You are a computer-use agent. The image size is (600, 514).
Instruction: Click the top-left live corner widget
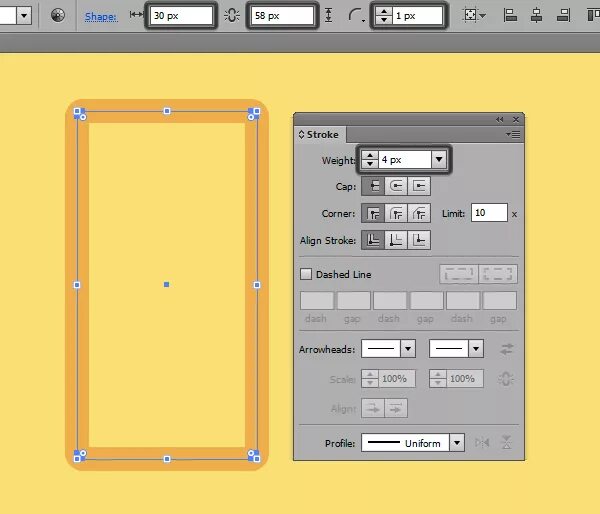tap(83, 117)
